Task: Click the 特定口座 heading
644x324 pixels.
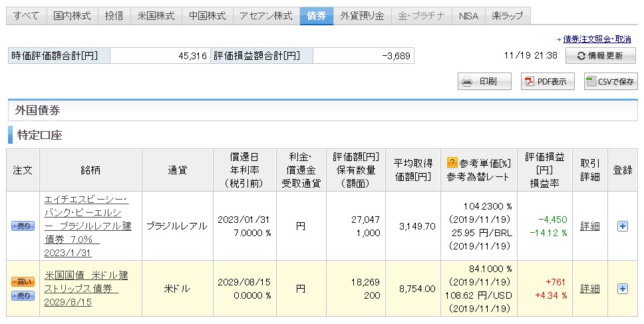Action: [x=39, y=135]
